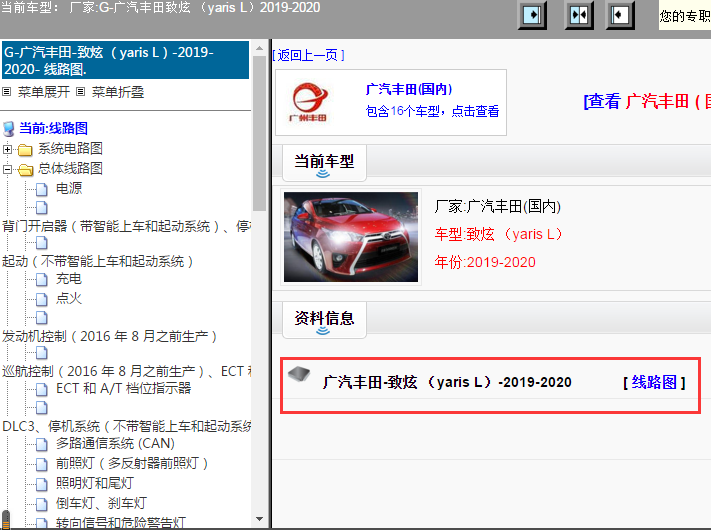Open 点火 wiring diagram item

click(69, 298)
